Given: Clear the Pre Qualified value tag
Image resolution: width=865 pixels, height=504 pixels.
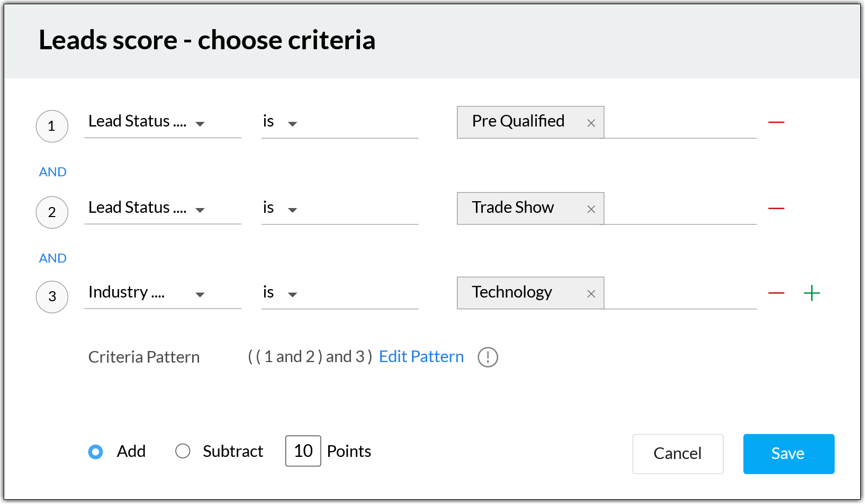Looking at the screenshot, I should coord(591,123).
